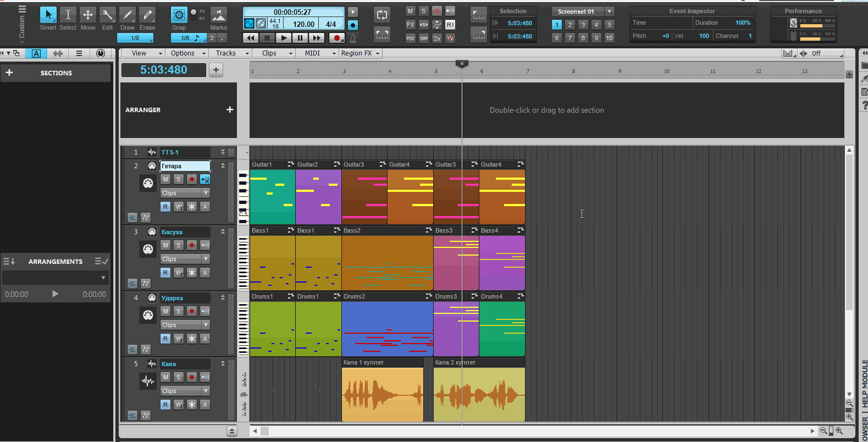Viewport: 868px width, 442px height.
Task: Open the Clips dropdown on the Басуха track
Action: (185, 259)
